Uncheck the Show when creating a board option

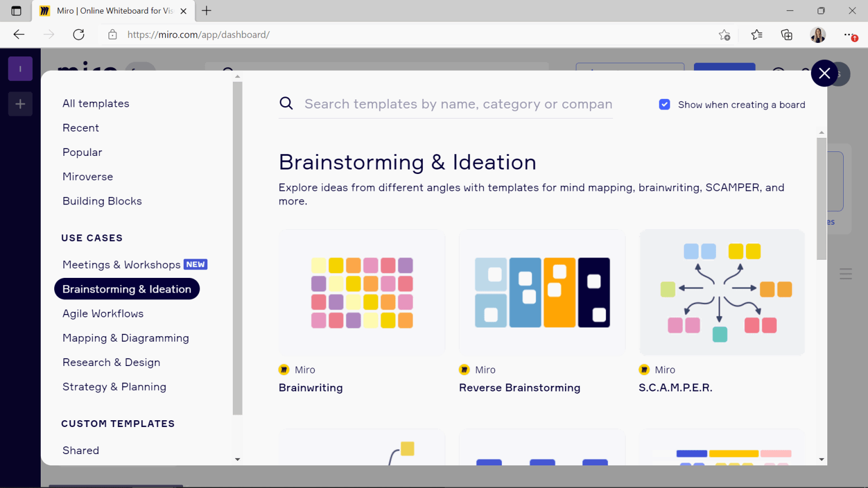[664, 104]
